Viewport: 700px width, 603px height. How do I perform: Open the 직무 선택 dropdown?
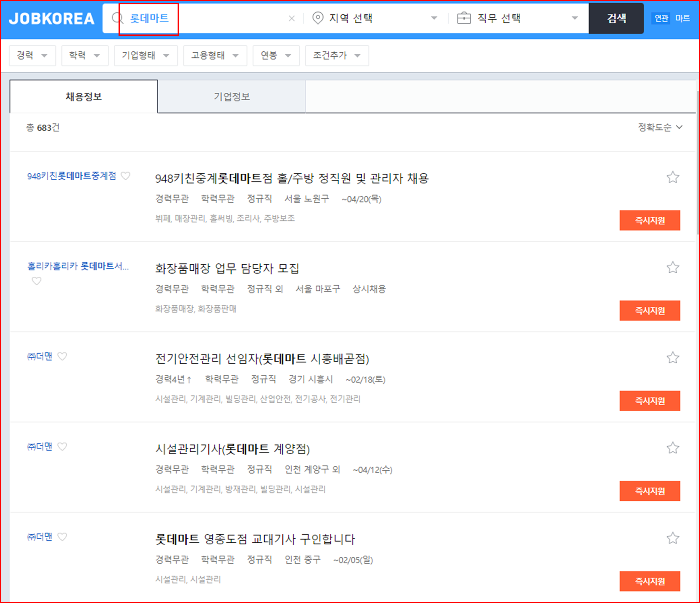tap(518, 18)
